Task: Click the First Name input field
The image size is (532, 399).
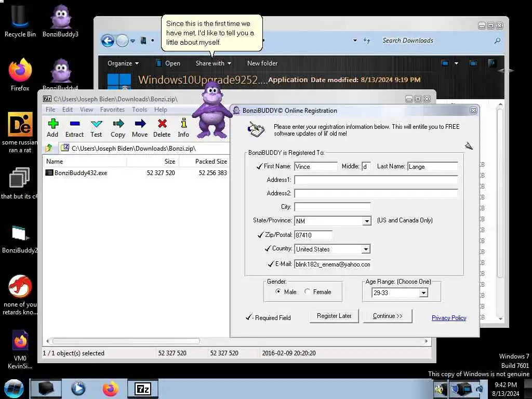Action: click(x=316, y=167)
